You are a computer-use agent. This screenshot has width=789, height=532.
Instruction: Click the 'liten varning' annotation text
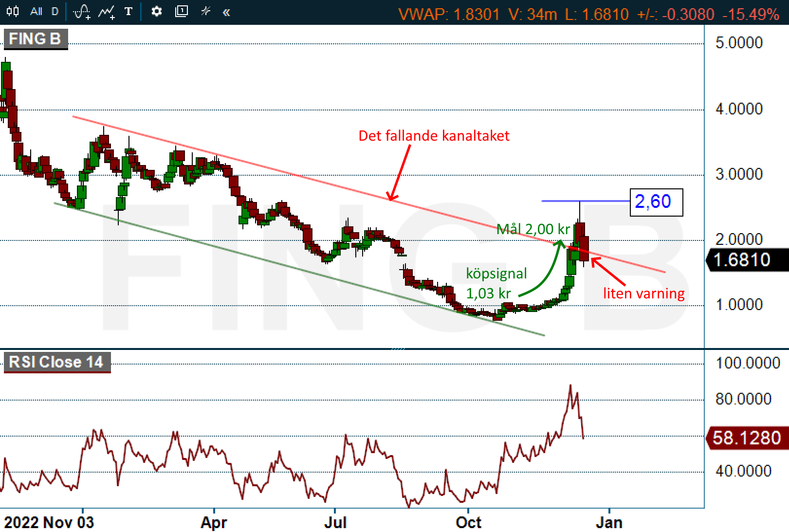pyautogui.click(x=644, y=294)
